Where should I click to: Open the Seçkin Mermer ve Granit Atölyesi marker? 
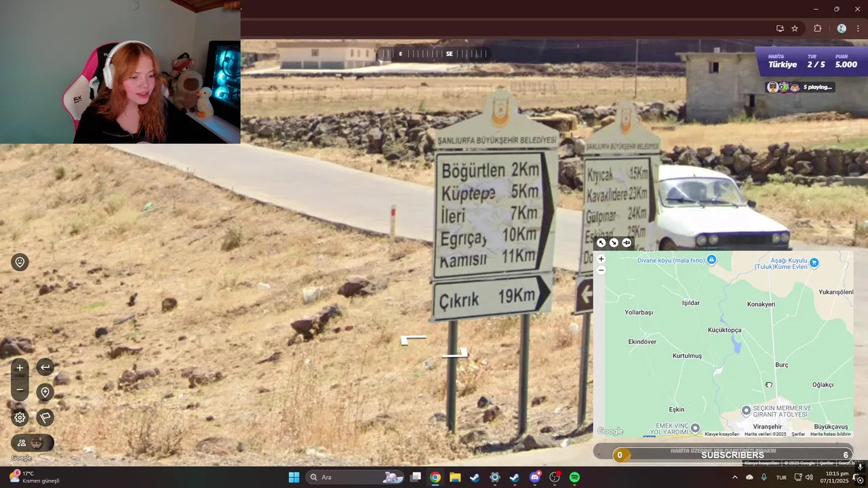(x=746, y=410)
